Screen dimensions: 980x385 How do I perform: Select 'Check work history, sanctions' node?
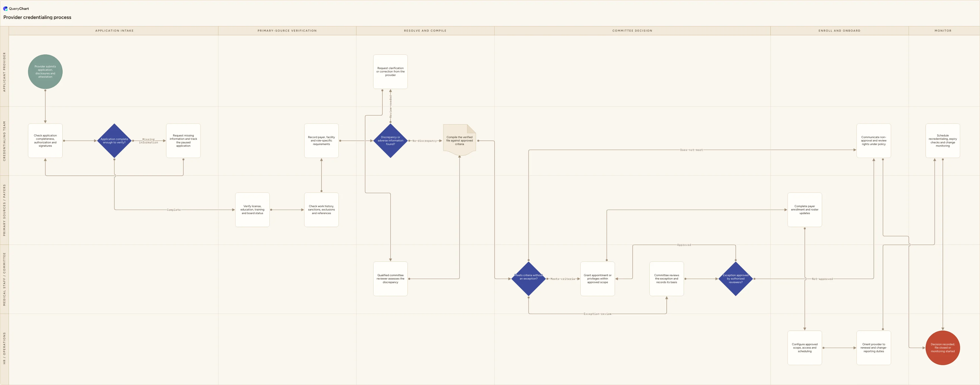coord(321,210)
